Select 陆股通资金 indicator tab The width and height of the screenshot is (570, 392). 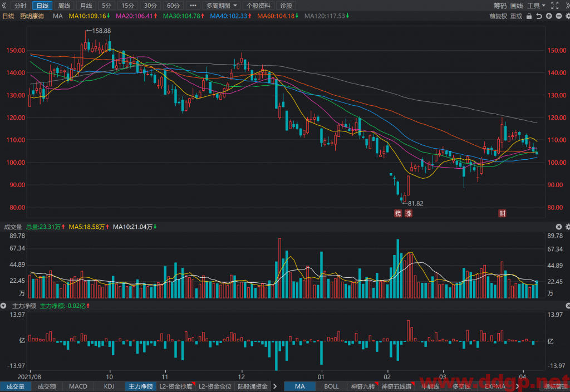tap(253, 386)
